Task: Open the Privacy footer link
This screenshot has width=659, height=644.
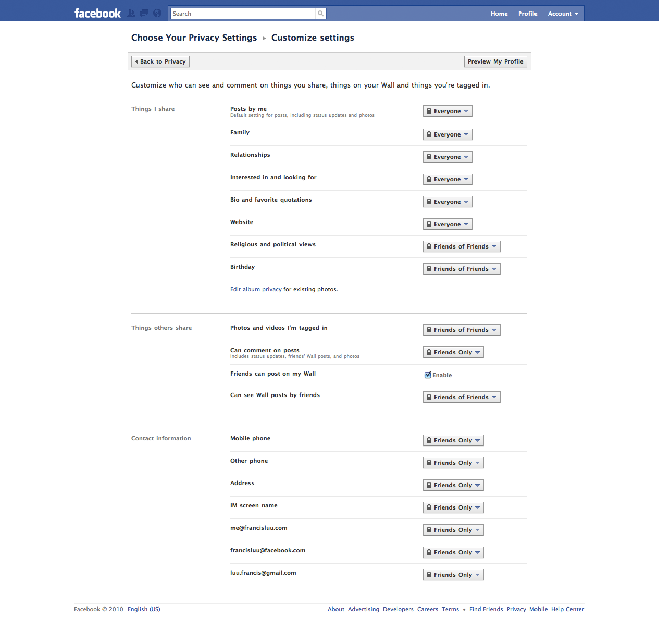Action: (x=516, y=609)
